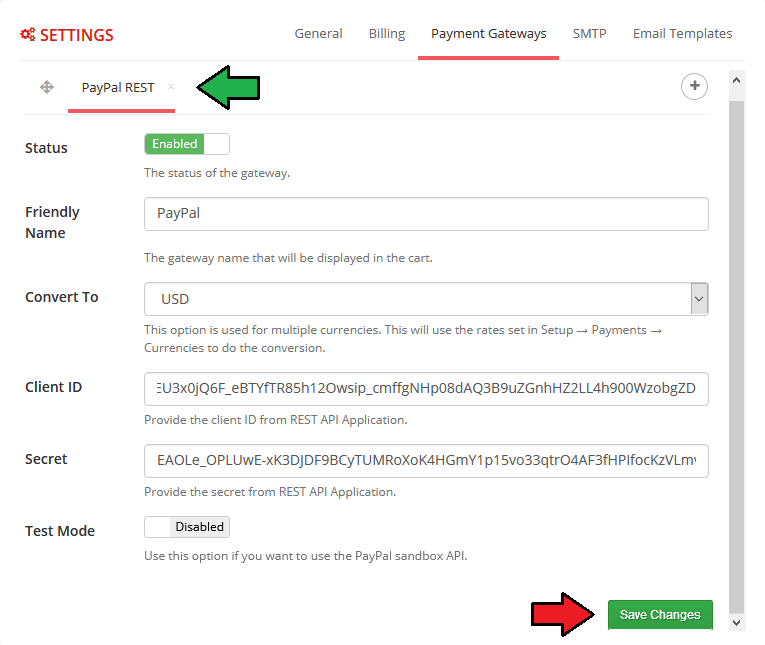This screenshot has height=645, width=765.
Task: Click the 'Provide the secret from REST API Application.' hint
Action: pyautogui.click(x=270, y=492)
